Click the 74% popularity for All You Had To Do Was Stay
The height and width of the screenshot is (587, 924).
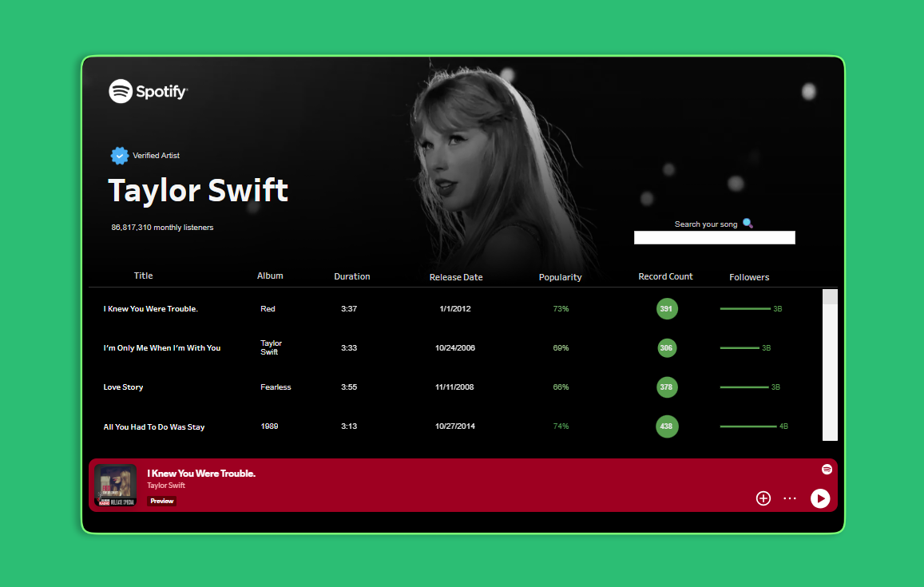click(560, 426)
